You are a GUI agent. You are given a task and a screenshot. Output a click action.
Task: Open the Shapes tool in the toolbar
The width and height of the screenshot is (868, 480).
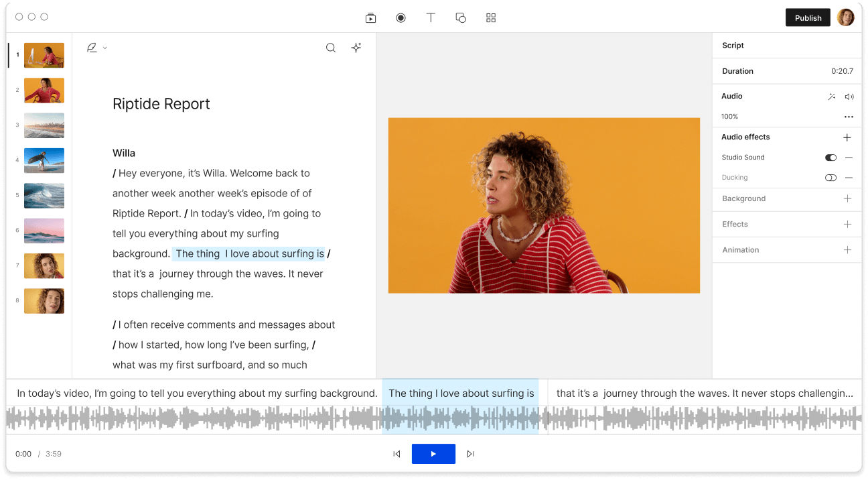click(461, 17)
